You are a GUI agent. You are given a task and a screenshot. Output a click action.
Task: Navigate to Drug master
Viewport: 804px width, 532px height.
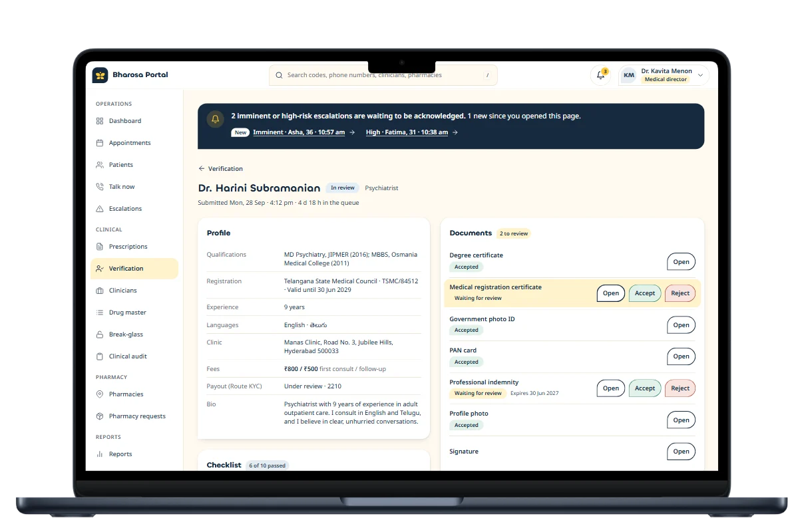pos(134,313)
